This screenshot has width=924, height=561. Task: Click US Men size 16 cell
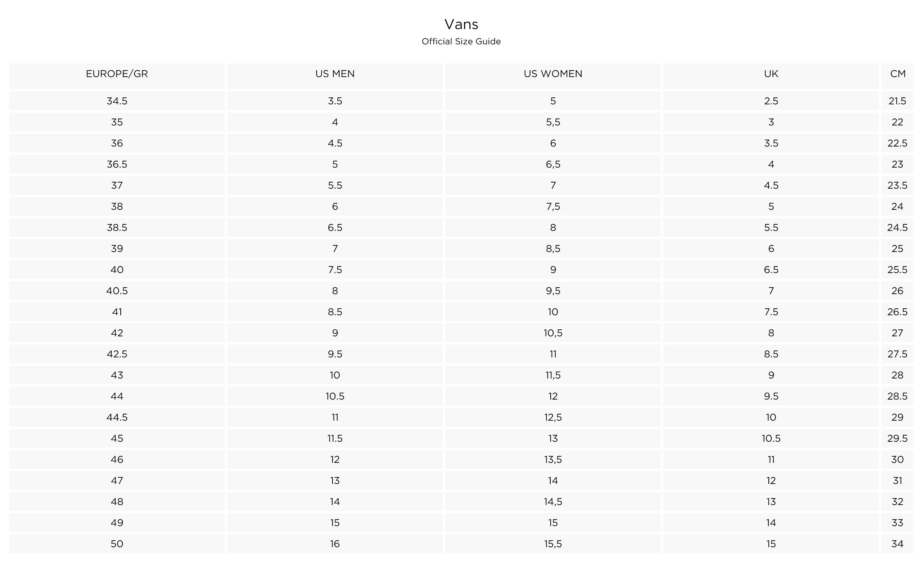(x=335, y=544)
